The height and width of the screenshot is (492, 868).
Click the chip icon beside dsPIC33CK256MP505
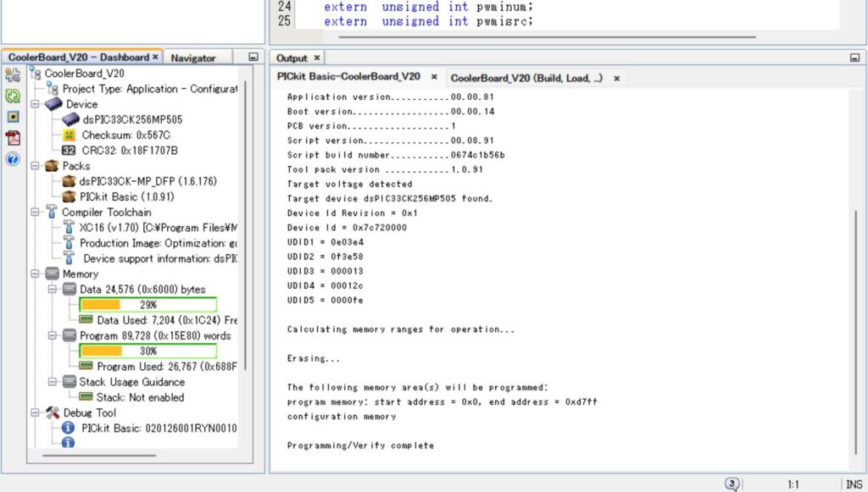pos(71,119)
